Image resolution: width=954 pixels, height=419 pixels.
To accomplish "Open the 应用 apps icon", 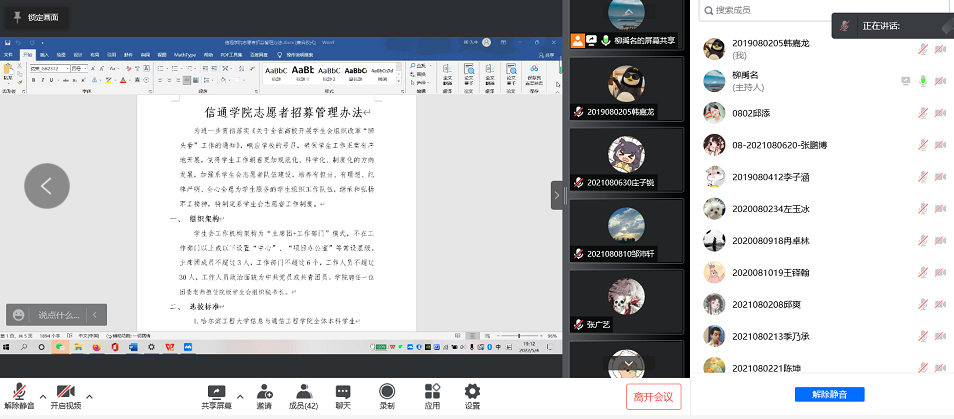I will (x=432, y=392).
